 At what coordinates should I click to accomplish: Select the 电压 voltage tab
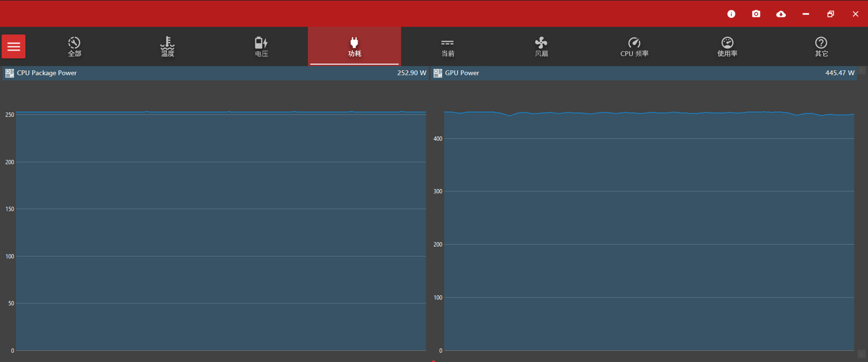(261, 47)
